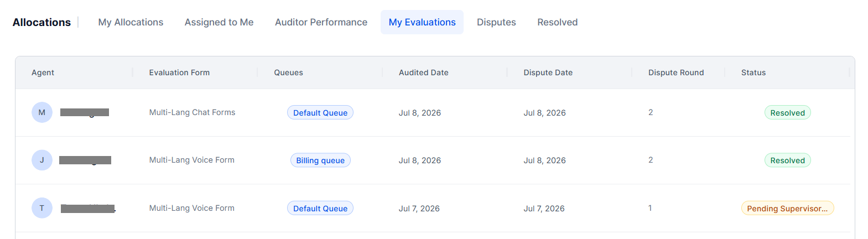Switch to the My Allocations tab
Image resolution: width=868 pixels, height=239 pixels.
[x=131, y=22]
